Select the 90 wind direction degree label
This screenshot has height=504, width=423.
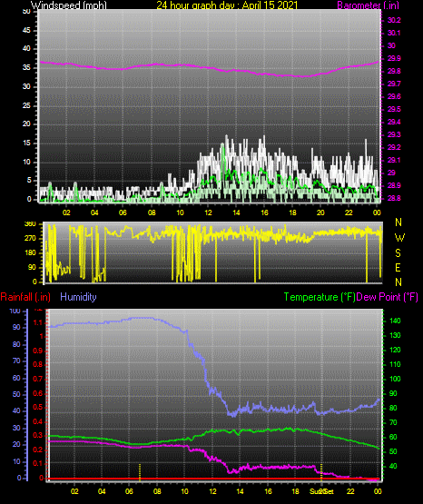[32, 267]
